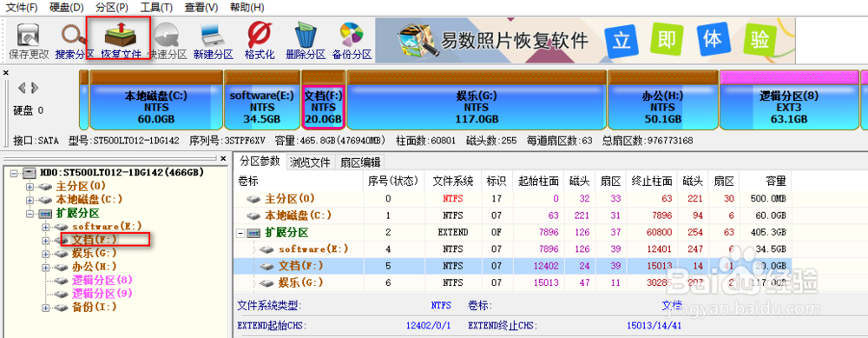
Task: Select 文档(F:) row in partition table
Action: coord(513,266)
